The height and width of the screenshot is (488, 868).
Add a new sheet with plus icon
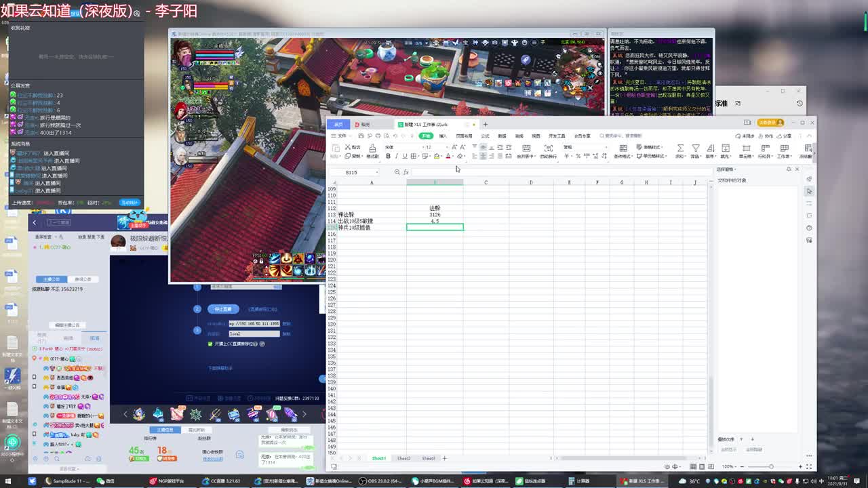[445, 458]
